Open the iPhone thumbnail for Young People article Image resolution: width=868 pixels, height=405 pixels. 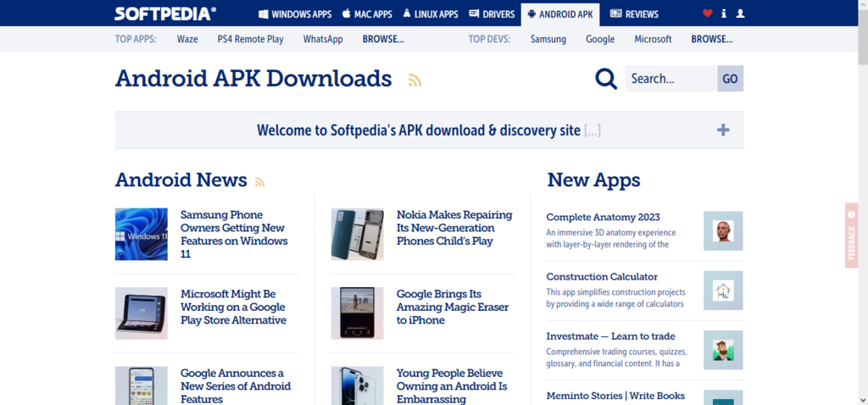(357, 386)
